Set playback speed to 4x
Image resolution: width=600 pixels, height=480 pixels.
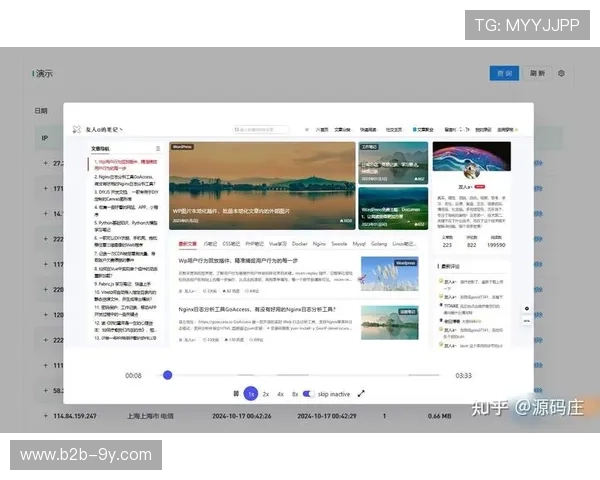[x=280, y=394]
